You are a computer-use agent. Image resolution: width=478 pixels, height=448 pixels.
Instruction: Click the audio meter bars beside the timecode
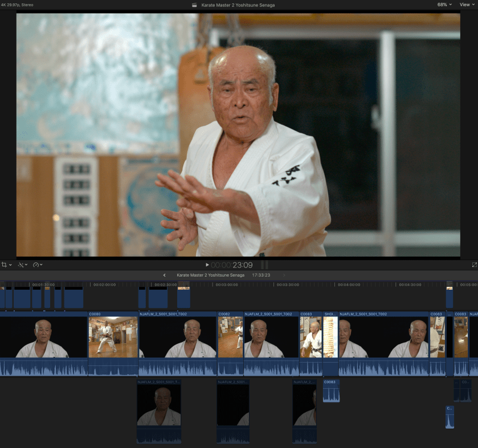coord(264,265)
